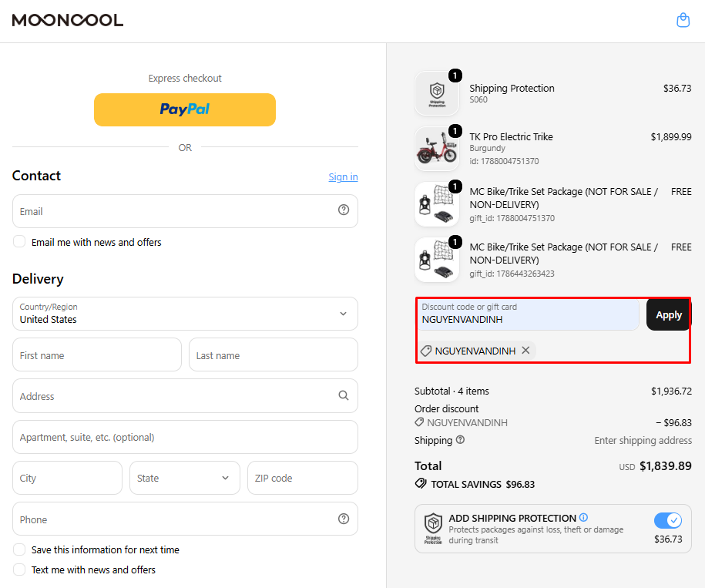Viewport: 705px width, 588px height.
Task: Click the Address search magnifier icon
Action: pyautogui.click(x=344, y=395)
